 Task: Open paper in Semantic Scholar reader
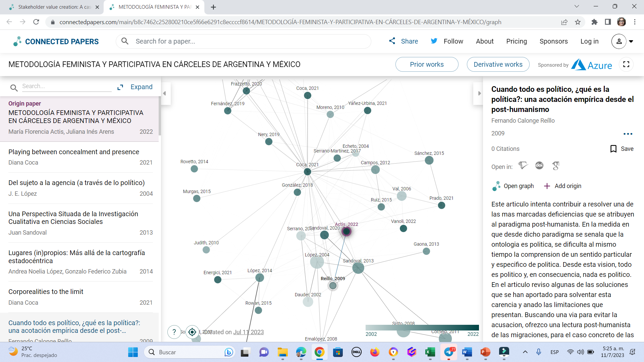pos(522,166)
